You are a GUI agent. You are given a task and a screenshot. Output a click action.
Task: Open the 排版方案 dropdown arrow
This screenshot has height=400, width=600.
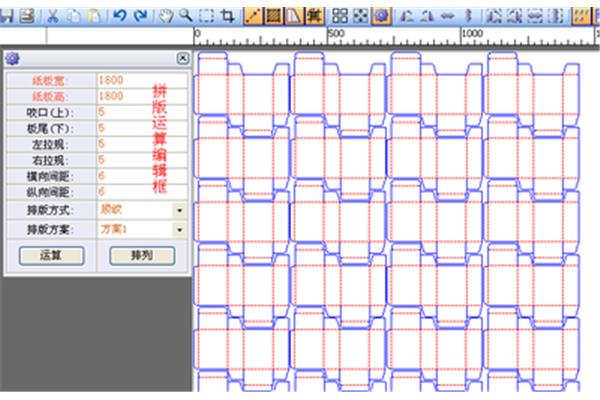tap(179, 230)
